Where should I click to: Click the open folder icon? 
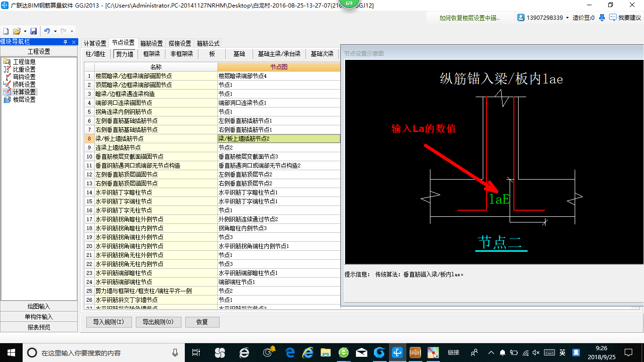17,31
